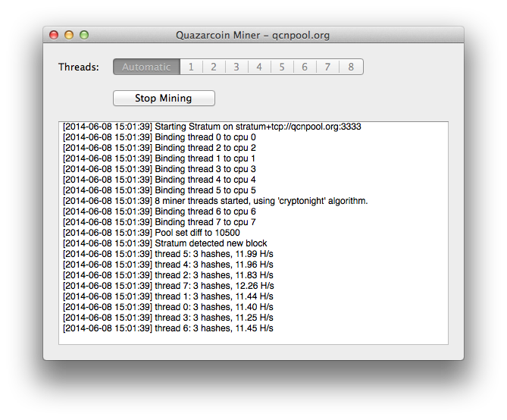This screenshot has height=420, width=507.
Task: Close the Quazarcoin Miner window
Action: point(54,35)
